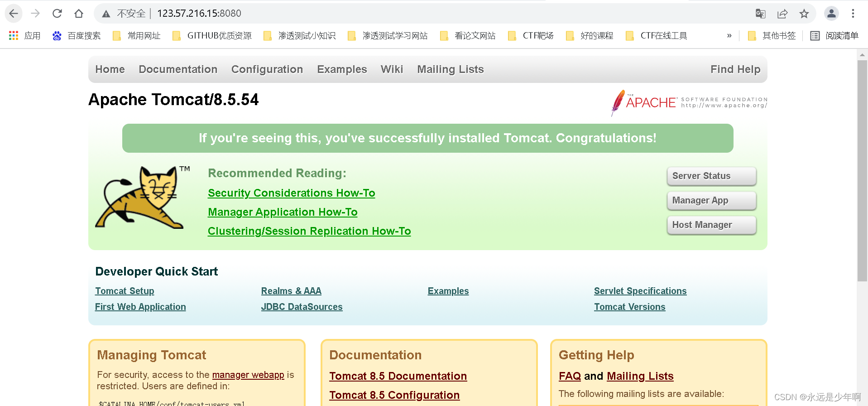Click the Server Status button

[711, 176]
